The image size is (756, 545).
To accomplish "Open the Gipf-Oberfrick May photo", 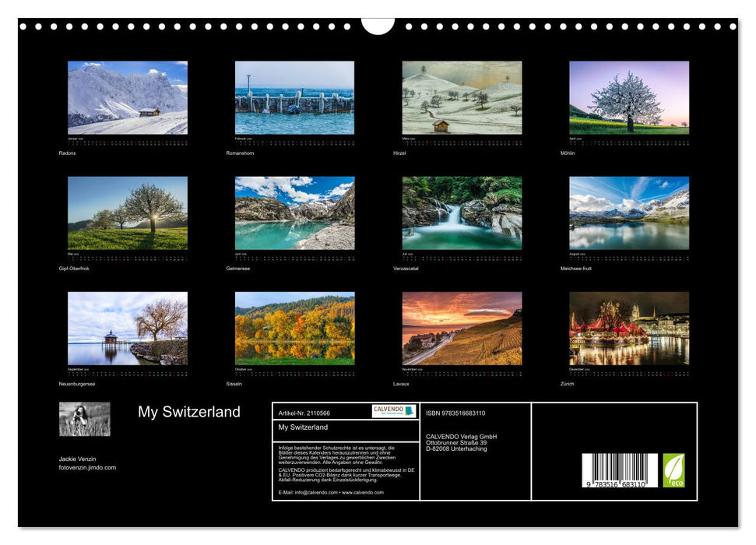I will tap(126, 214).
